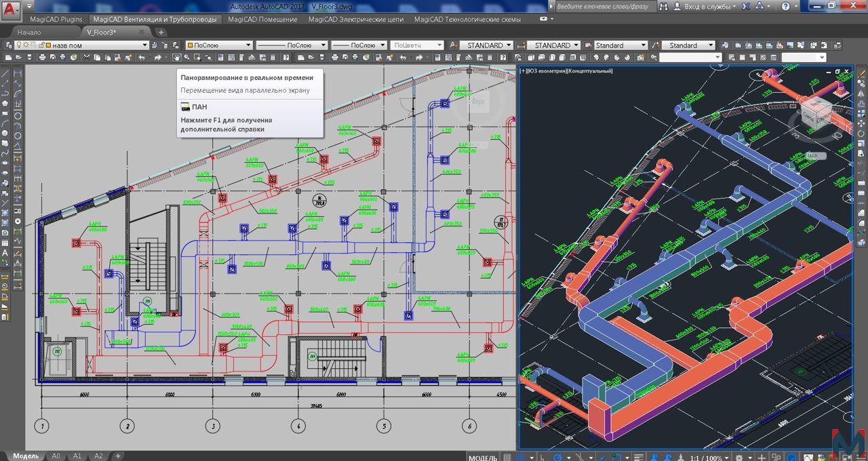Image resolution: width=868 pixels, height=461 pixels.
Task: Open the lineweight dropdown ПоСлою
Action: click(x=359, y=45)
